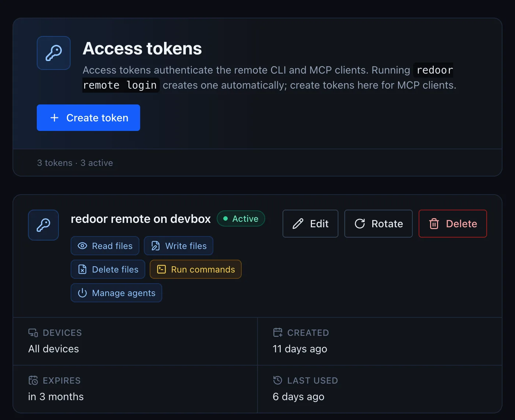
Task: Click the Active status badge
Action: point(241,218)
